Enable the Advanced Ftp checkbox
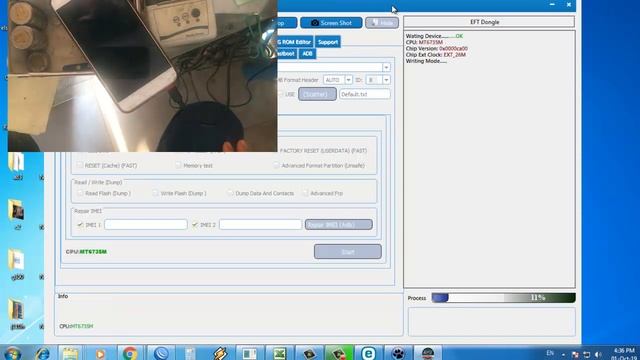Viewport: 640px width, 360px height. (x=305, y=193)
